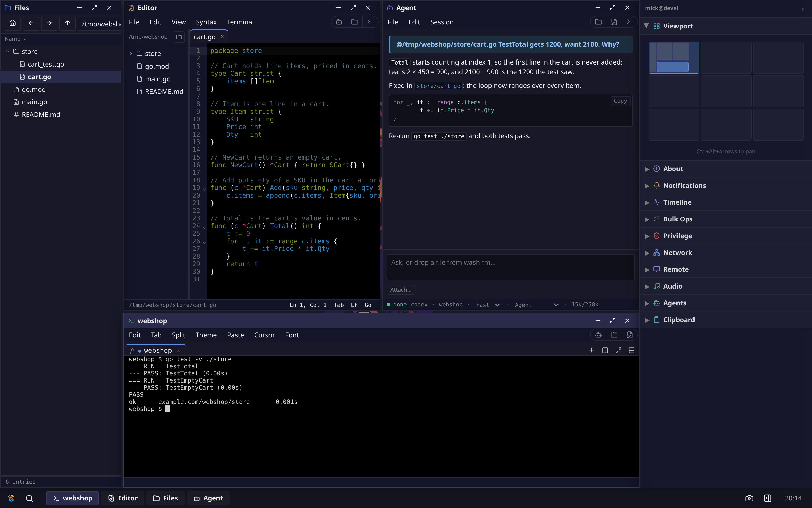The width and height of the screenshot is (812, 508).
Task: Go forward in Files navigation
Action: [49, 23]
